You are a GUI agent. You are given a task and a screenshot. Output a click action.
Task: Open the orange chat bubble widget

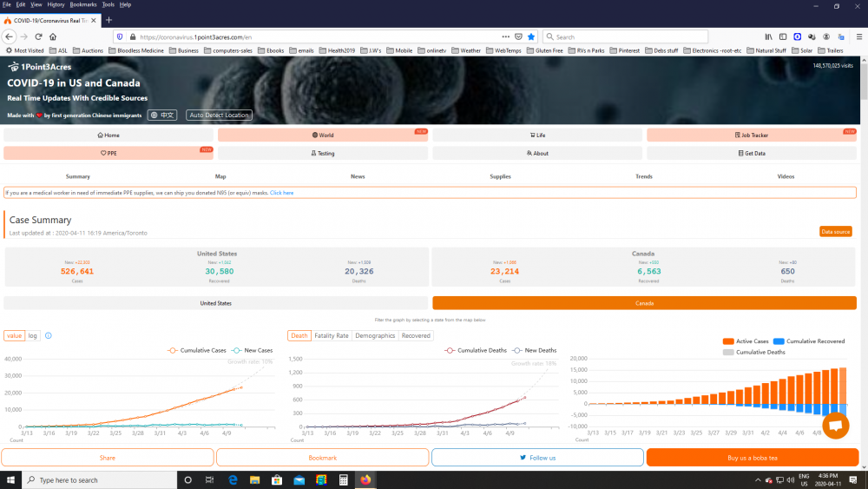(835, 426)
